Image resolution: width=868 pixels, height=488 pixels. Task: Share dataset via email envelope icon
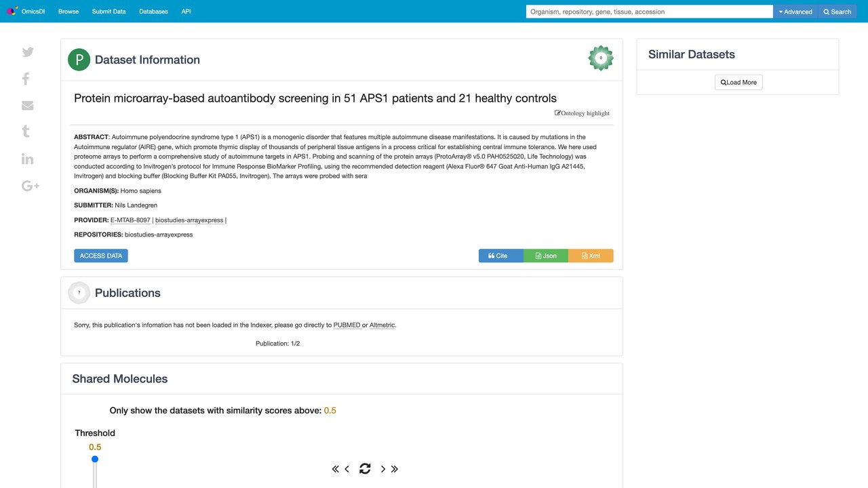pyautogui.click(x=28, y=106)
